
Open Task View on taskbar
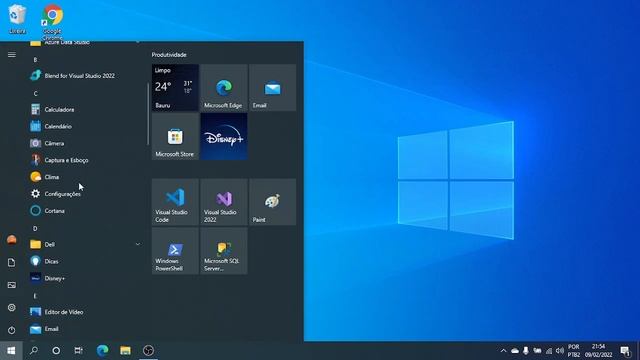[78, 351]
